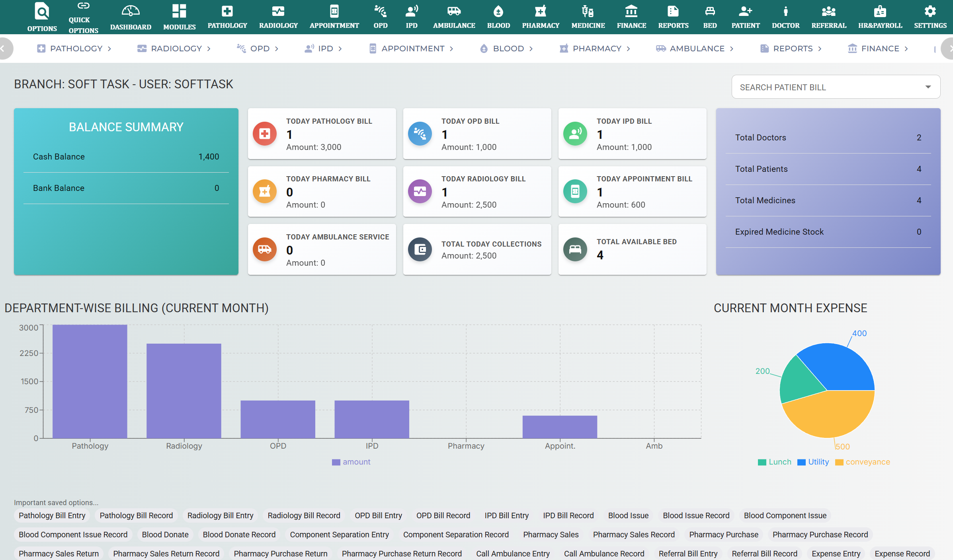Open Pathology Bill Entry shortcut
Image resolution: width=953 pixels, height=560 pixels.
[x=52, y=515]
